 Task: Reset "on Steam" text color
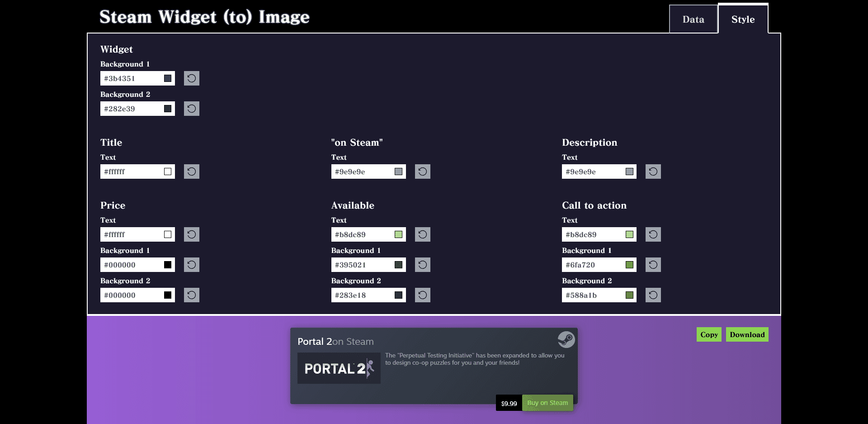point(423,172)
